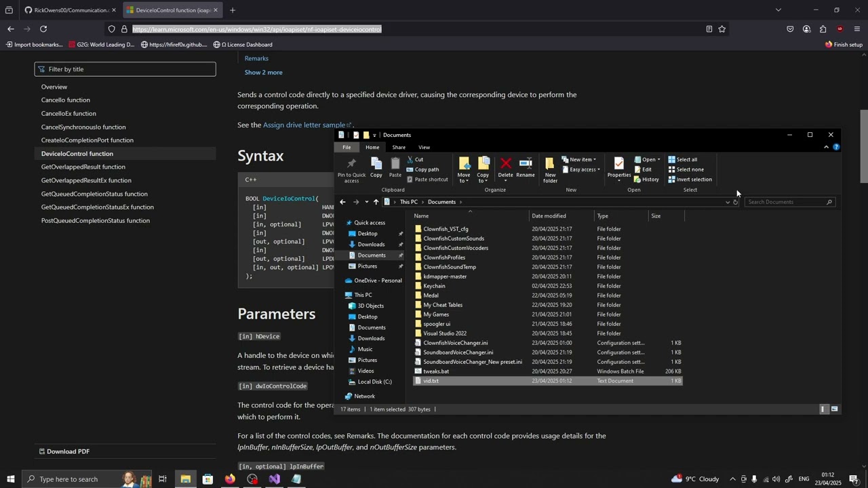The height and width of the screenshot is (488, 868).
Task: Click Invert selection in ribbon
Action: coord(690,180)
